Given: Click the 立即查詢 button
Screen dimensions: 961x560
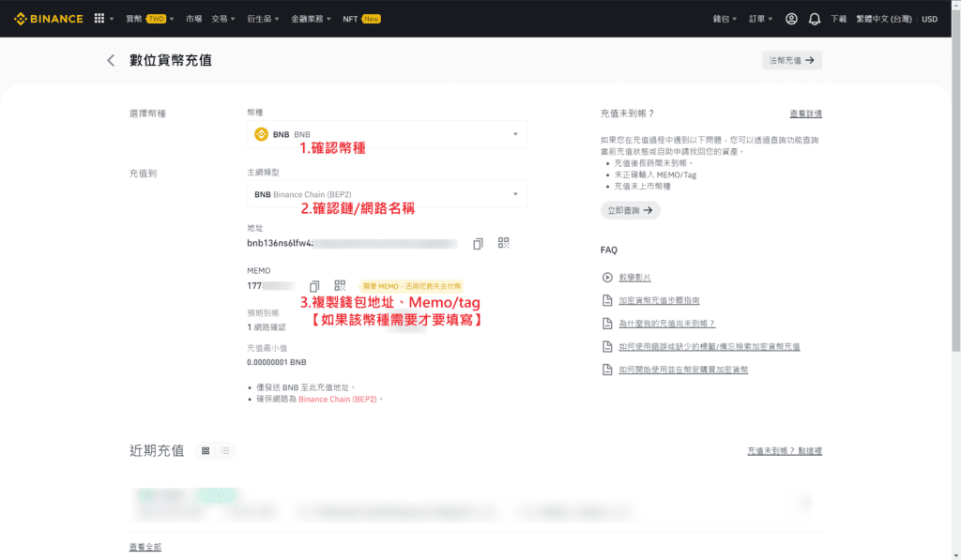Looking at the screenshot, I should 630,210.
